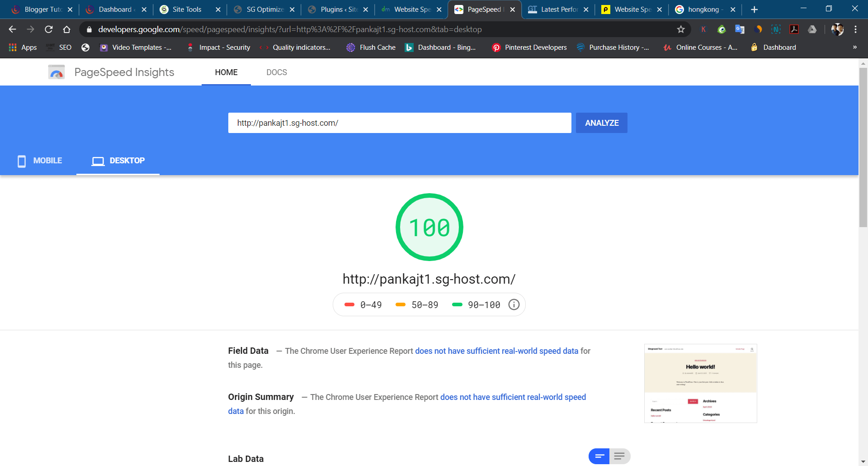Screen dimensions: 868x466
Task: Switch to the Plugins tab
Action: pos(338,10)
